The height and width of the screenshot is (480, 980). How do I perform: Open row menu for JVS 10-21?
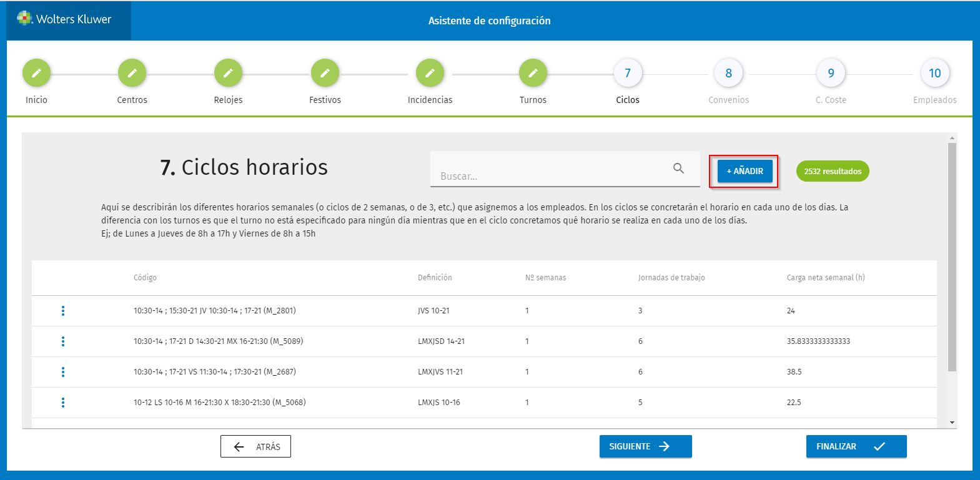pos(63,311)
